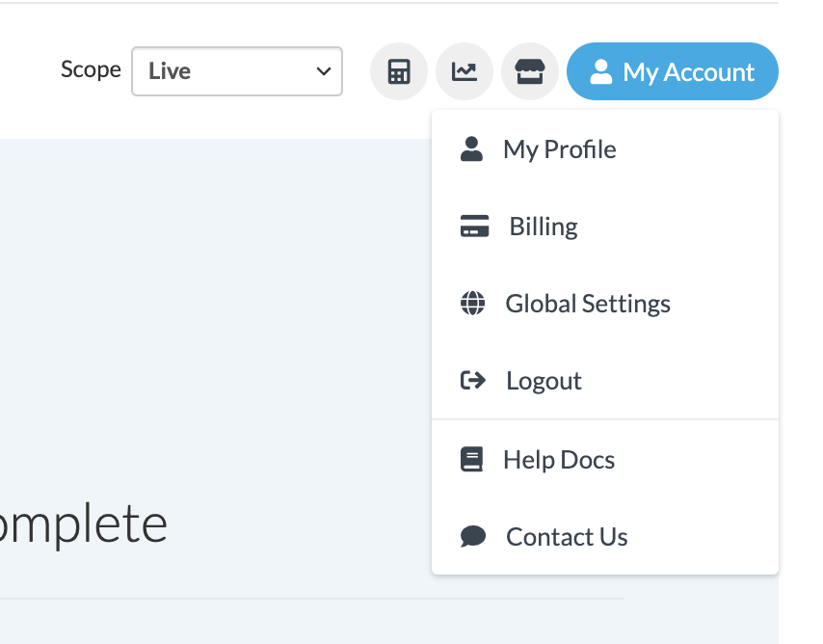Click the Logout arrow icon

(x=472, y=381)
